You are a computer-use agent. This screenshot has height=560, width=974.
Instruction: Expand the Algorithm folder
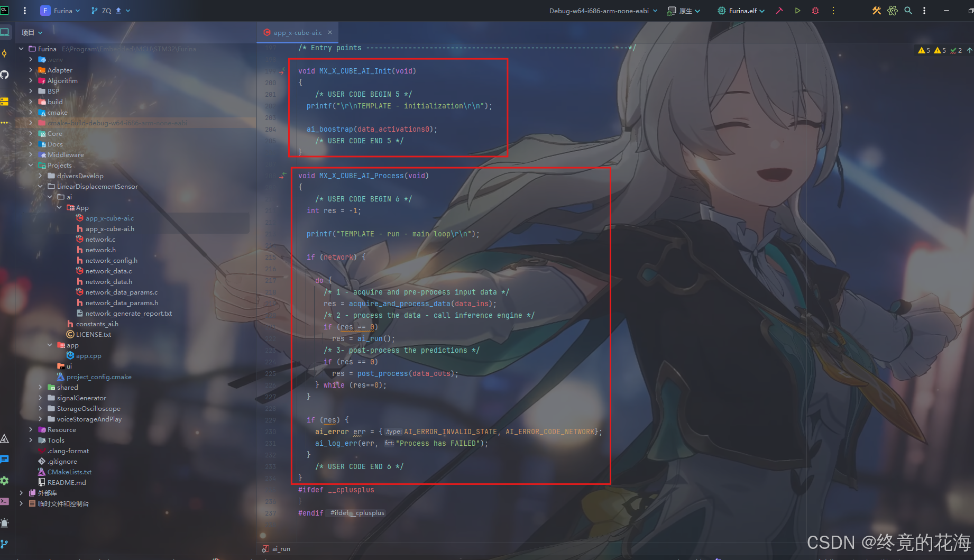(31, 80)
